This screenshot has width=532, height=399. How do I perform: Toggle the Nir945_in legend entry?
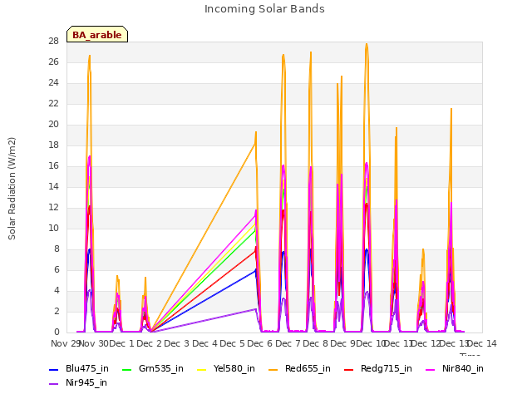coord(78,382)
